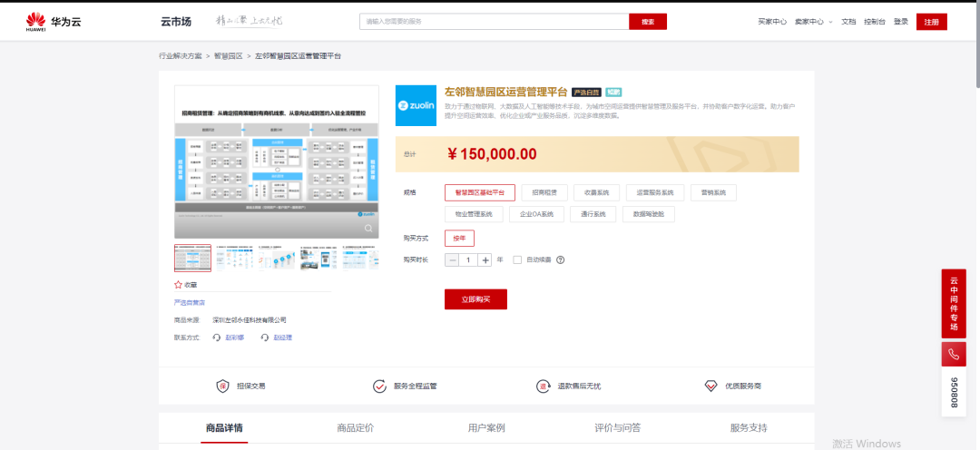Click the headset icon next to 赵经理

266,337
